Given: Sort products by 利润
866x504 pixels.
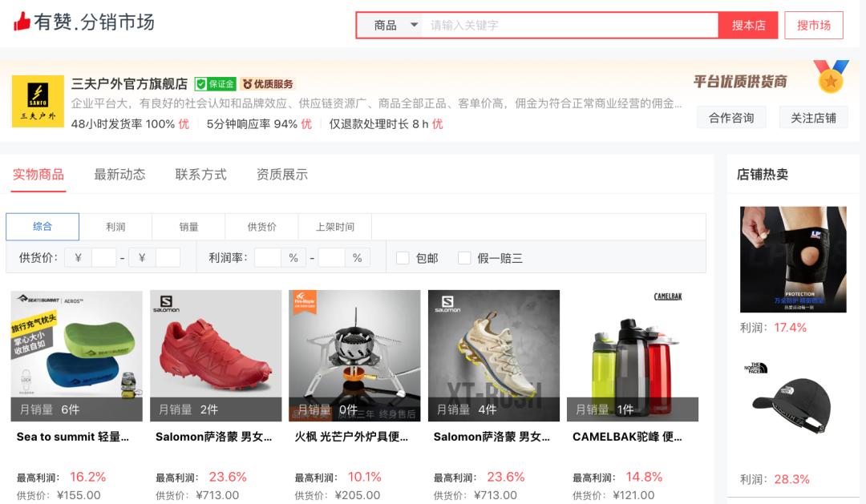Looking at the screenshot, I should [x=115, y=226].
